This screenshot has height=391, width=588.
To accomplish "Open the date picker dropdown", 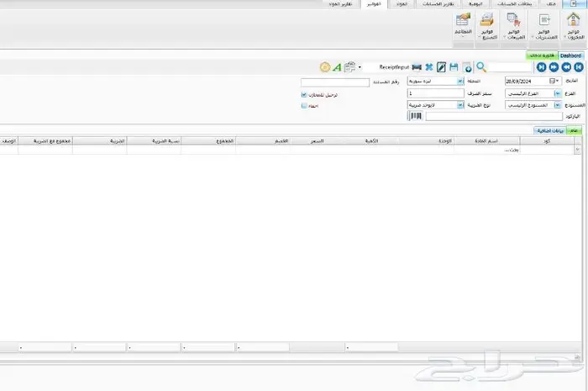I will (554, 82).
